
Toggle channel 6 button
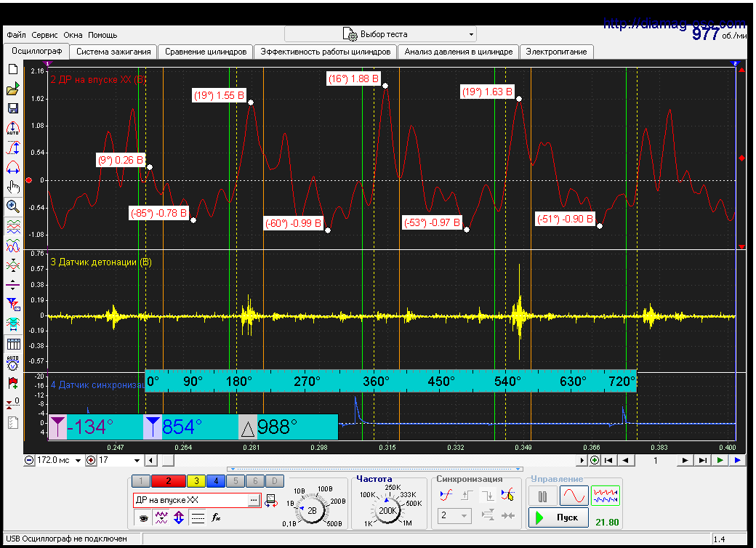255,480
